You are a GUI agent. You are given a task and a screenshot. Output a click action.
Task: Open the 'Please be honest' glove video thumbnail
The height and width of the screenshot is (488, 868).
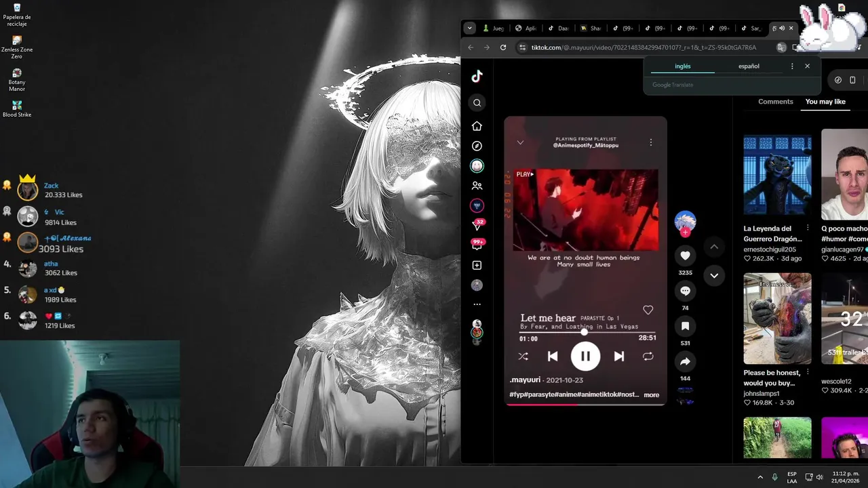click(x=777, y=319)
